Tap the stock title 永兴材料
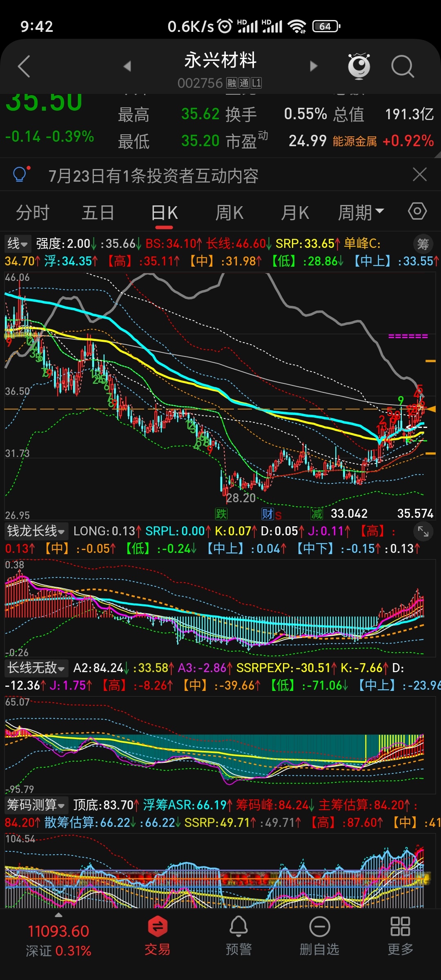The height and width of the screenshot is (980, 441). 220,60
